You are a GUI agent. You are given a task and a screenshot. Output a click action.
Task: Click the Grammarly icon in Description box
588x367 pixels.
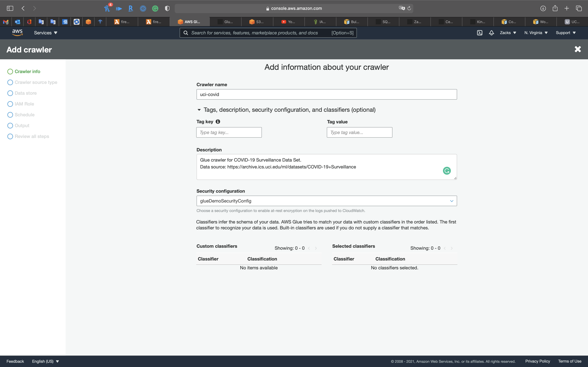(447, 171)
